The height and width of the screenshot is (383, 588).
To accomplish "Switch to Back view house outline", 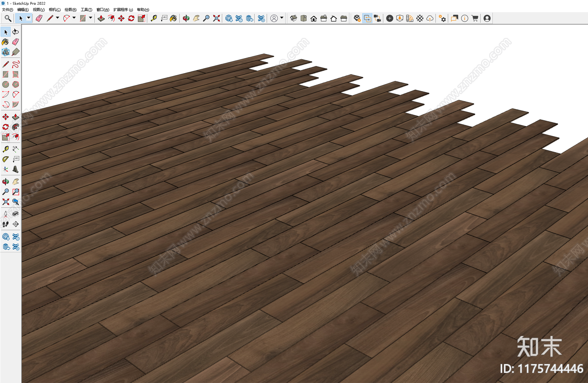I will pyautogui.click(x=334, y=18).
